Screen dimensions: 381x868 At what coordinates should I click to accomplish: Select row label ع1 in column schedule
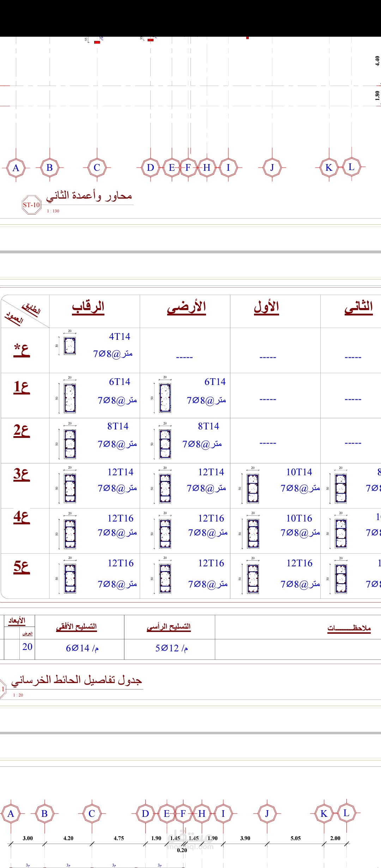point(22,387)
